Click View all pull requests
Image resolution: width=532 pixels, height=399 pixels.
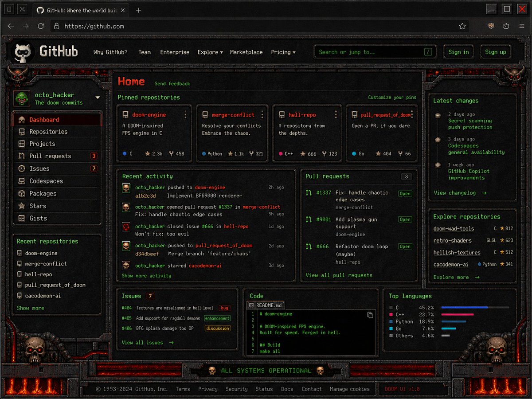tap(339, 275)
